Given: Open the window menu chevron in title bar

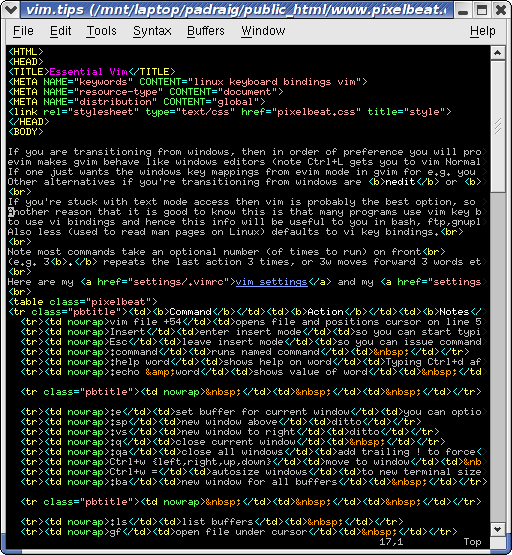Looking at the screenshot, I should click(10, 10).
